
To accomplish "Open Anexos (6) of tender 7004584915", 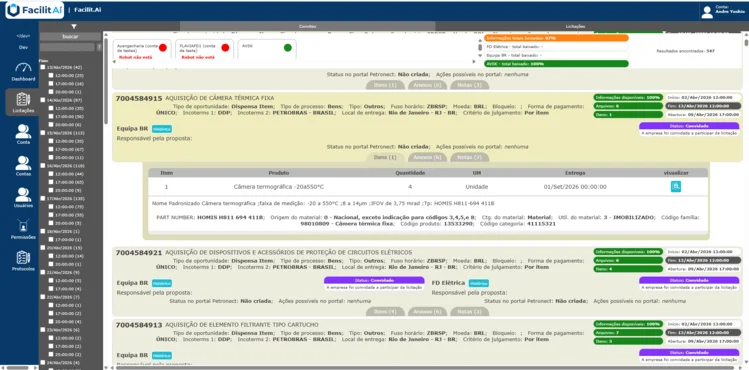I will (x=427, y=157).
